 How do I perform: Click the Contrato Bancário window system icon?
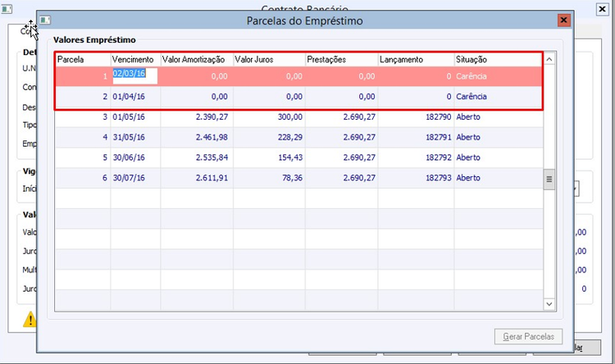7,9
